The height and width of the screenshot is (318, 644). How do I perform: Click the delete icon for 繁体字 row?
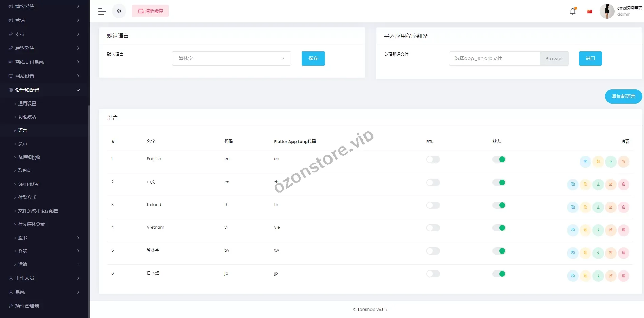point(624,253)
